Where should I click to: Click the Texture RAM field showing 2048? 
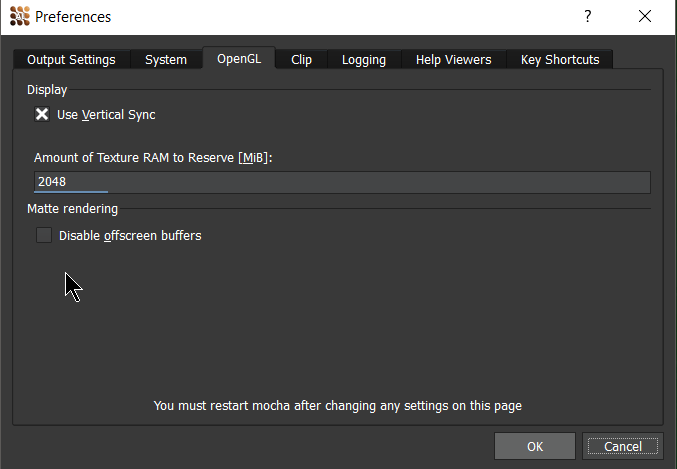tap(340, 182)
